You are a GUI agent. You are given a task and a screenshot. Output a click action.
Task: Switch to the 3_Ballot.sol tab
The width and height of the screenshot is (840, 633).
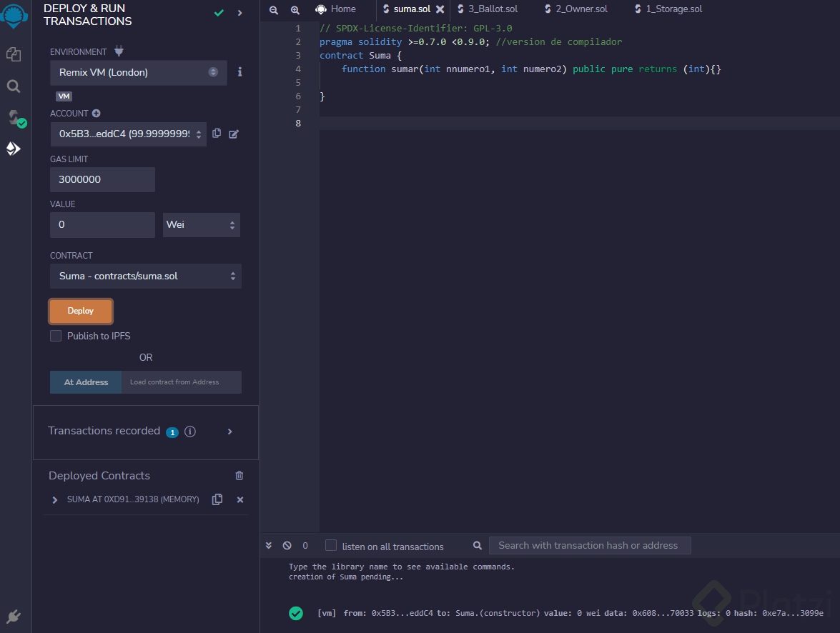point(488,9)
